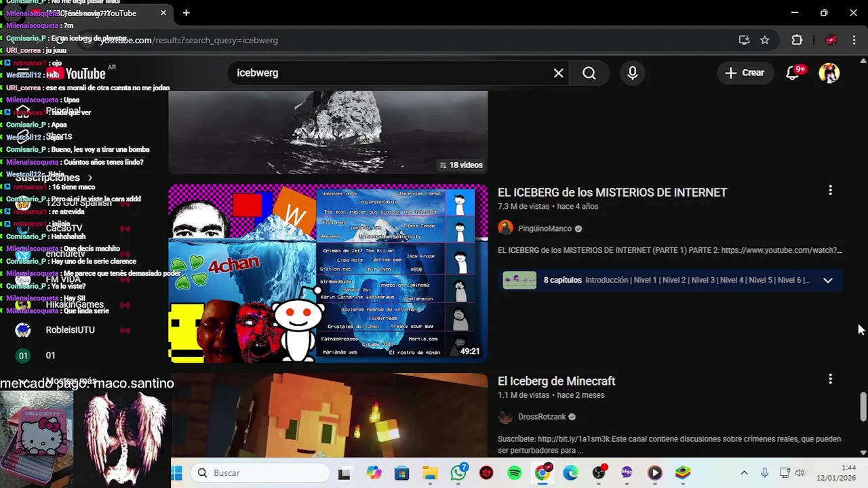Screen dimensions: 868x488
Task: Clear the search box with X
Action: tap(558, 73)
